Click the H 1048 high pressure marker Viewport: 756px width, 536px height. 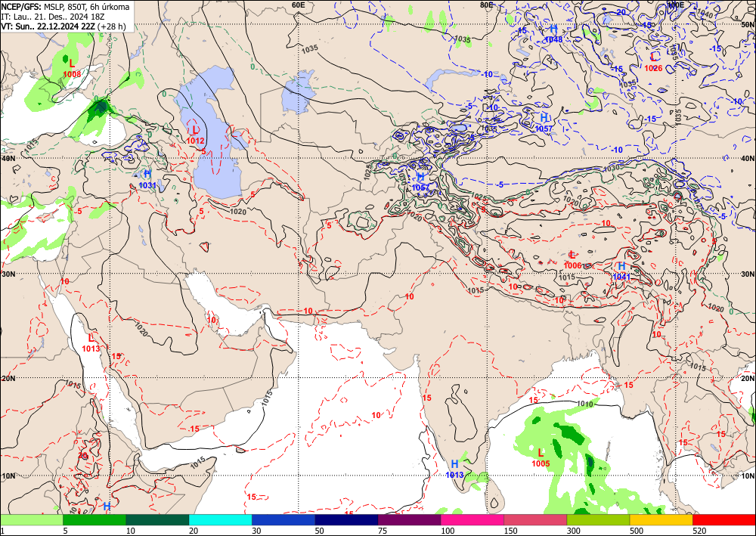(553, 34)
